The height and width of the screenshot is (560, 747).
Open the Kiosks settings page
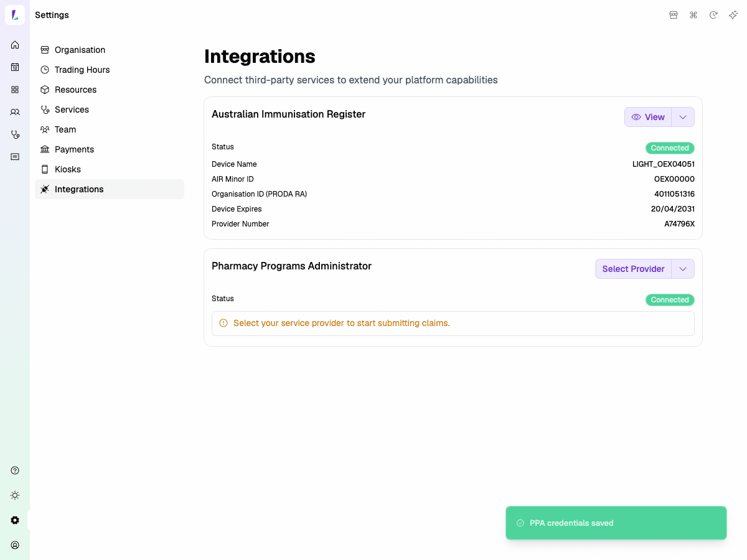pos(110,169)
